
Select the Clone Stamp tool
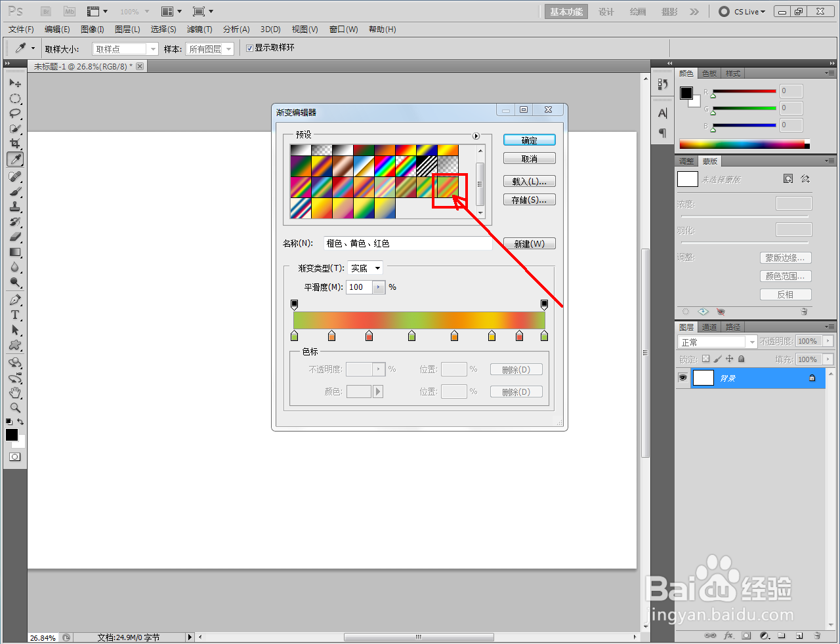pos(15,207)
